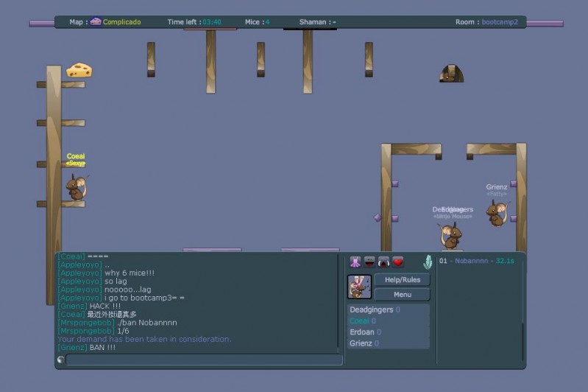The height and width of the screenshot is (392, 588).
Task: Select player Erdoan in the list
Action: [x=388, y=332]
